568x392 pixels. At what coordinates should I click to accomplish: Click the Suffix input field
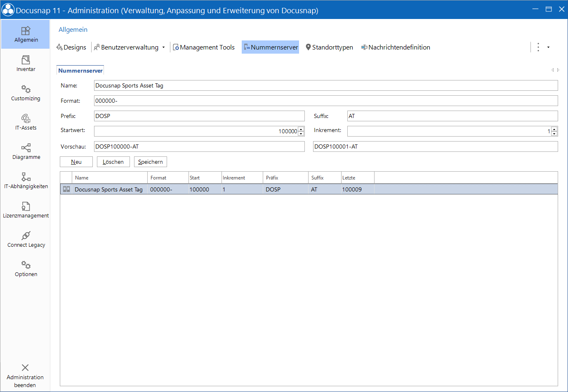(x=453, y=116)
